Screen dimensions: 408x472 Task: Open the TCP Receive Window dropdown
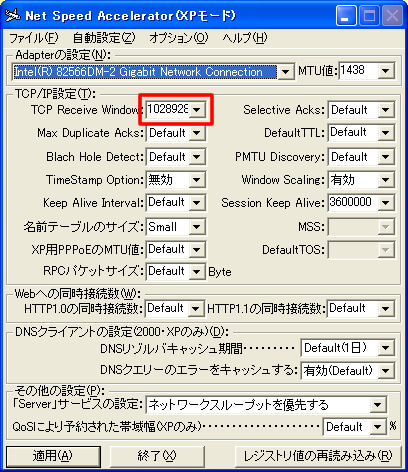point(197,110)
